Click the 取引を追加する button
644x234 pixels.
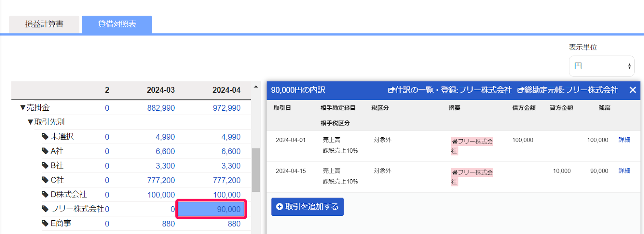tap(307, 207)
